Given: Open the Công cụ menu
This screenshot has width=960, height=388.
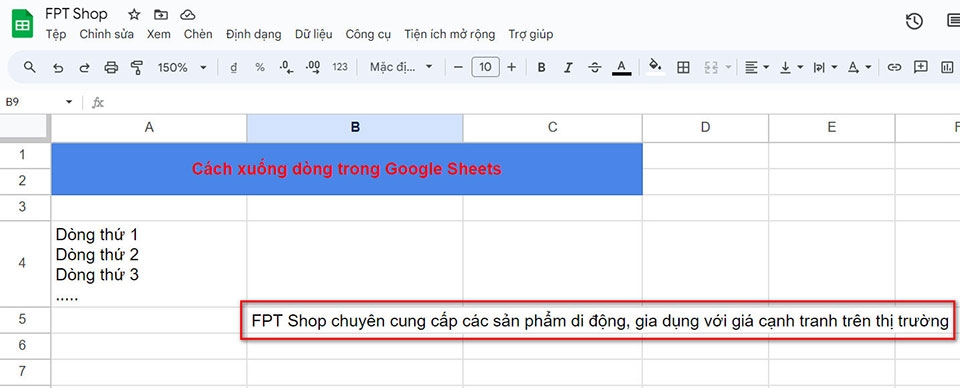Looking at the screenshot, I should tap(368, 34).
